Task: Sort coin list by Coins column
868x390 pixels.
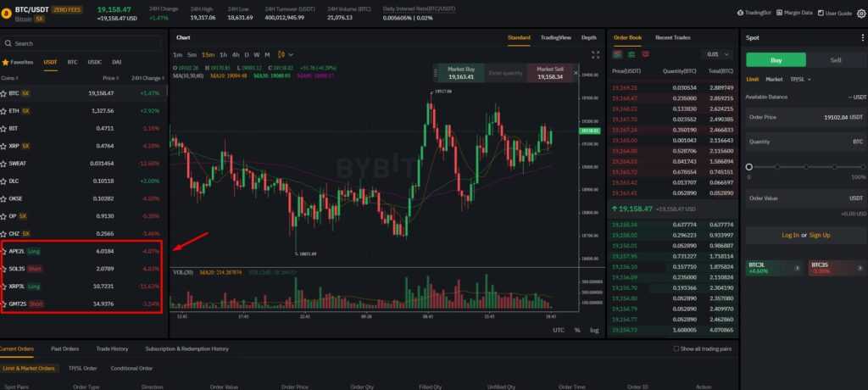Action: coord(10,78)
